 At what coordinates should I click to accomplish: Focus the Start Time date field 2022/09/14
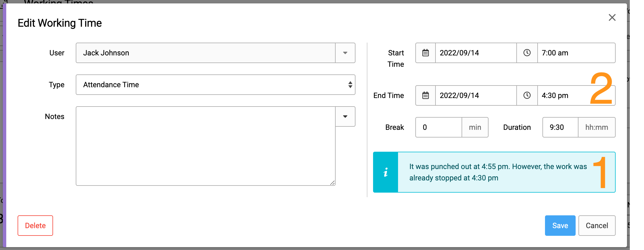tap(476, 53)
